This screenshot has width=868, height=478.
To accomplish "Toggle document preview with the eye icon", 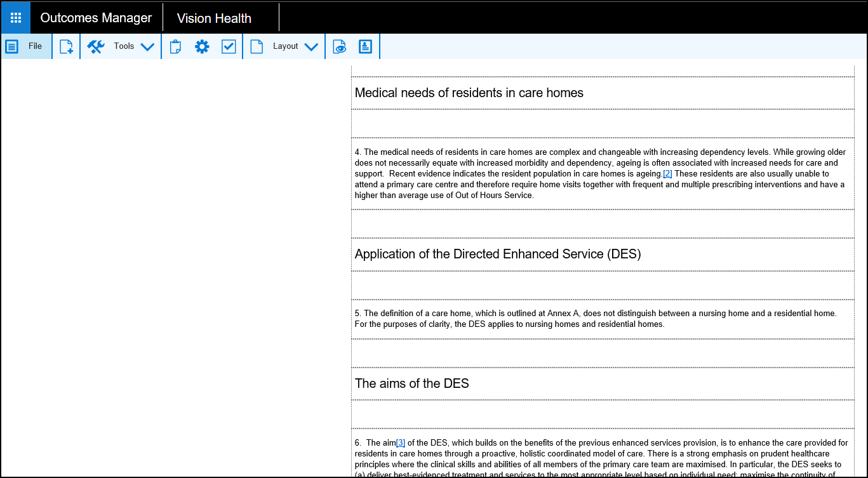I will pos(340,47).
